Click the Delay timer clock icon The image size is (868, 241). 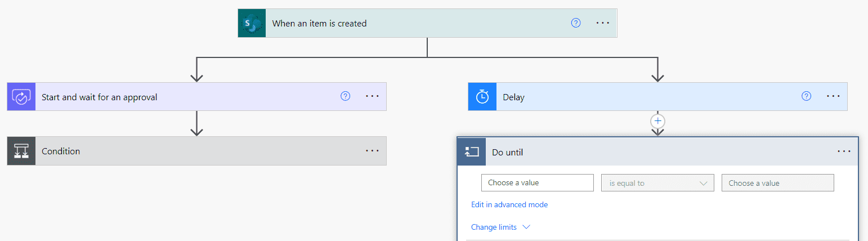[482, 97]
